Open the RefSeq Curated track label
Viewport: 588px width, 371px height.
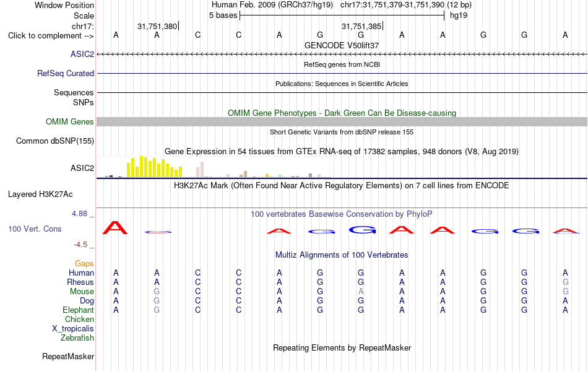tap(66, 74)
